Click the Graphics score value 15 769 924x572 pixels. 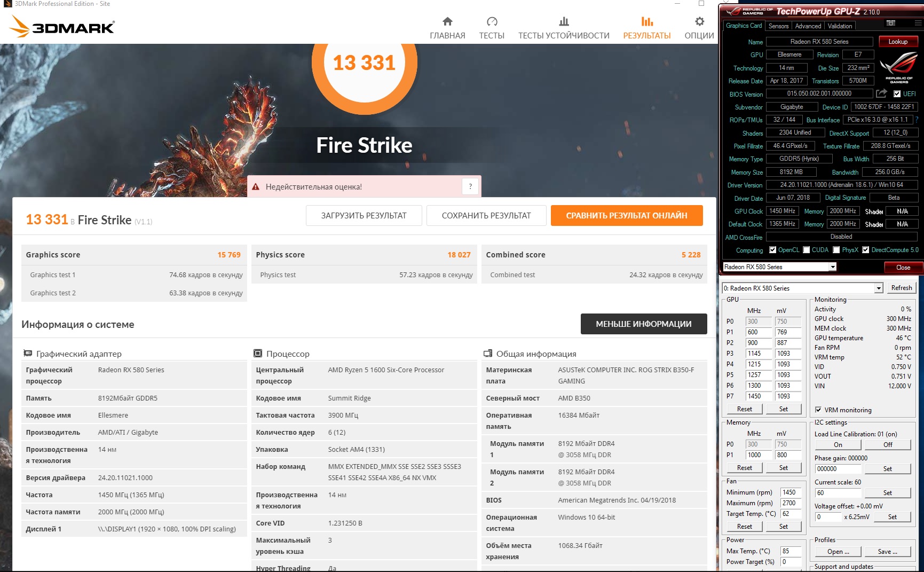[229, 255]
